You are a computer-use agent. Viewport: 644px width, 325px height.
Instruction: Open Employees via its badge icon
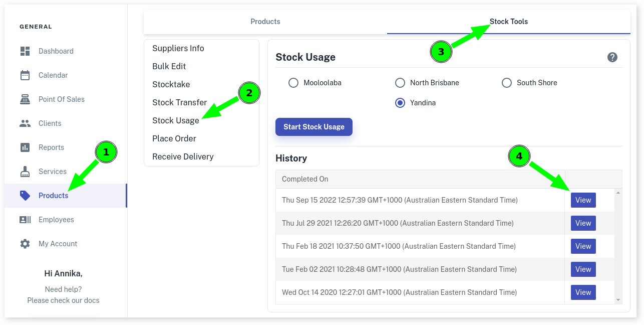(x=24, y=219)
